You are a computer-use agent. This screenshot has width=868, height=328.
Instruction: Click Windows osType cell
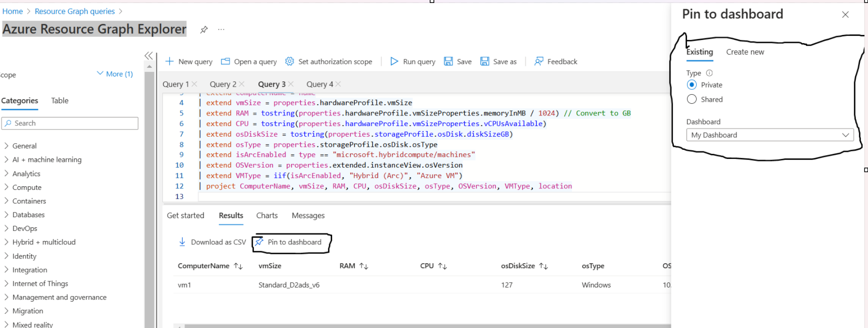597,285
